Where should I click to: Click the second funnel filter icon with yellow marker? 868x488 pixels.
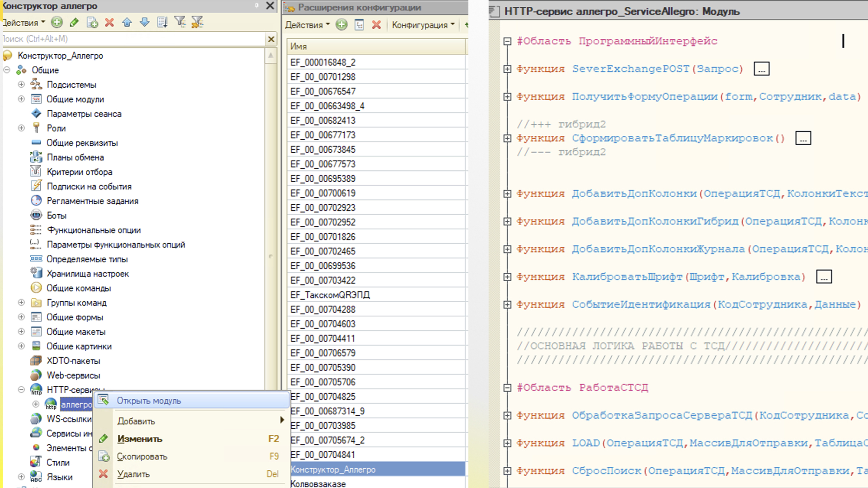point(198,22)
